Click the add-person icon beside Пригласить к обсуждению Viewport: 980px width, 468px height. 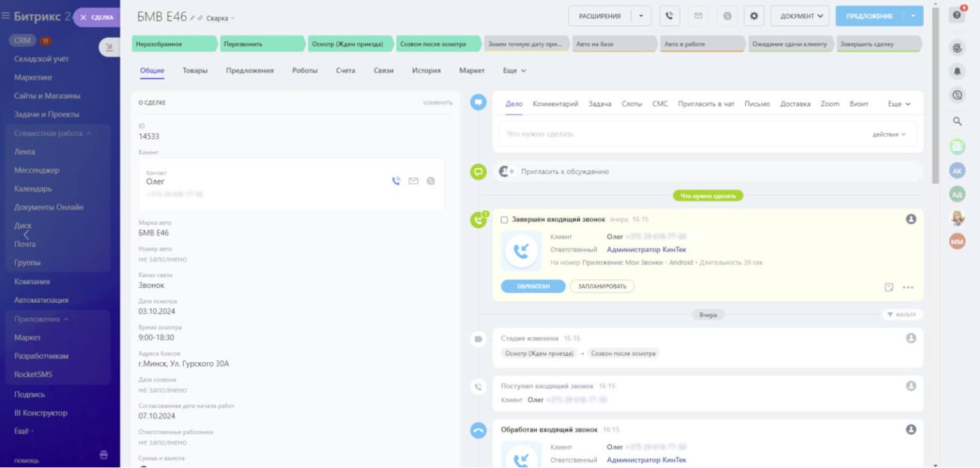pyautogui.click(x=507, y=172)
